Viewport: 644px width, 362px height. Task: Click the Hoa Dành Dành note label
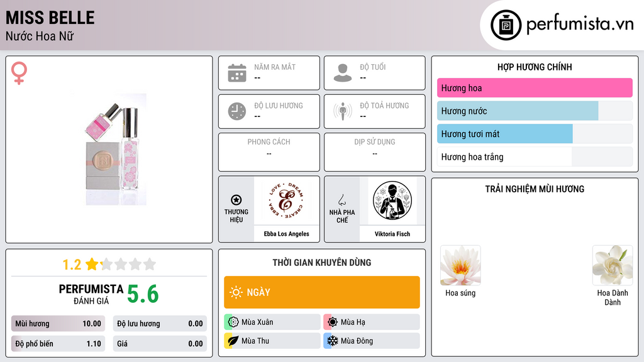[x=613, y=297]
